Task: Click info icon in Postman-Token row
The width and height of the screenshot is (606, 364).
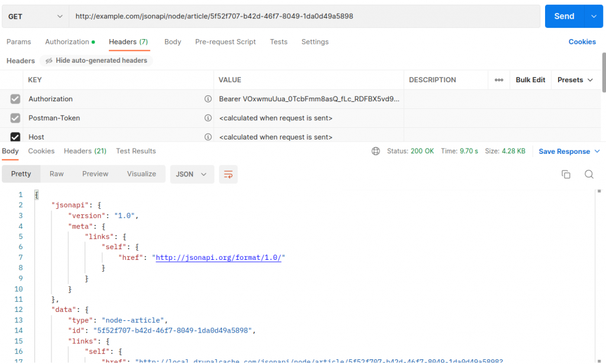Action: (x=208, y=118)
